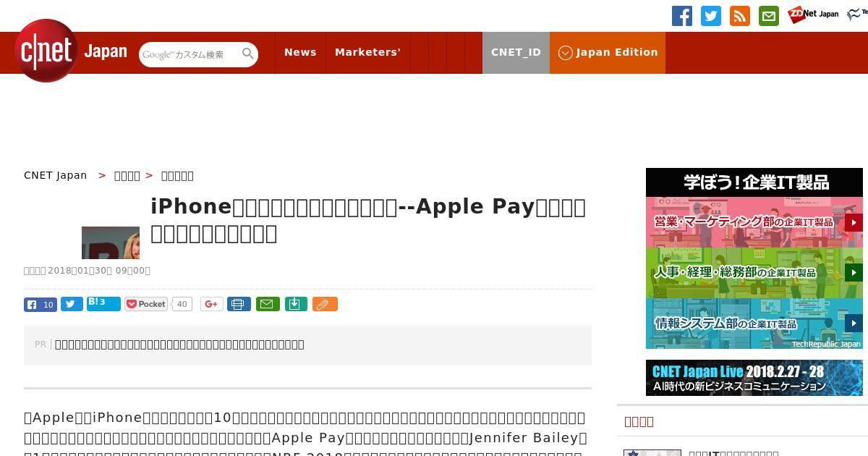This screenshot has height=456, width=868.
Task: Share article on Google+
Action: [211, 304]
